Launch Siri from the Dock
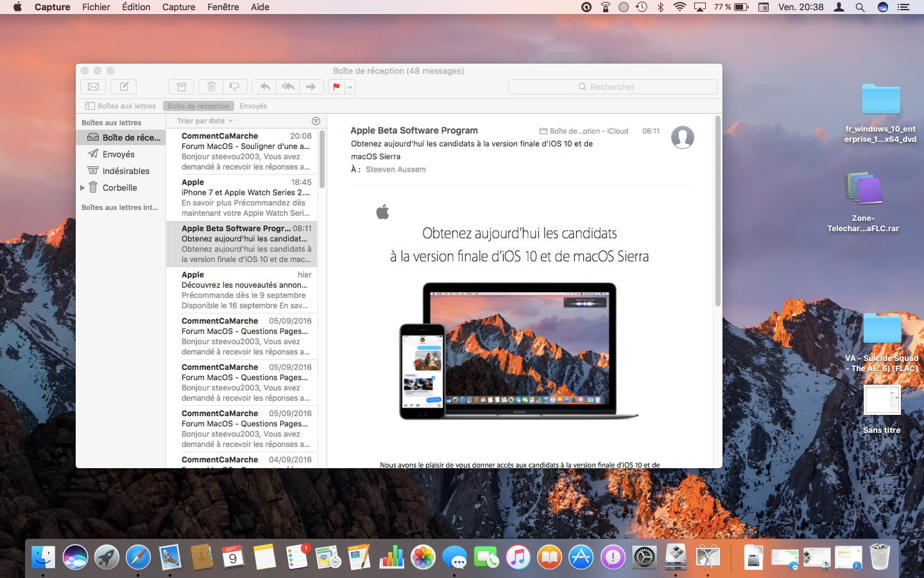The width and height of the screenshot is (924, 578). coord(75,557)
